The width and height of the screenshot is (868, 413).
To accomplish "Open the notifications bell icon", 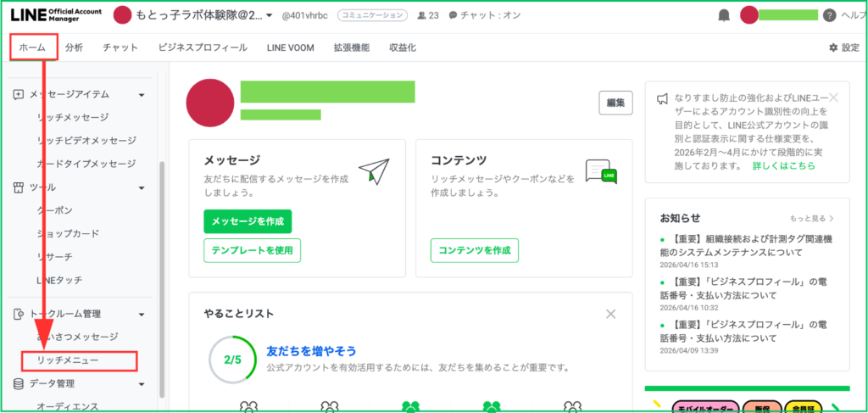I will pyautogui.click(x=724, y=15).
